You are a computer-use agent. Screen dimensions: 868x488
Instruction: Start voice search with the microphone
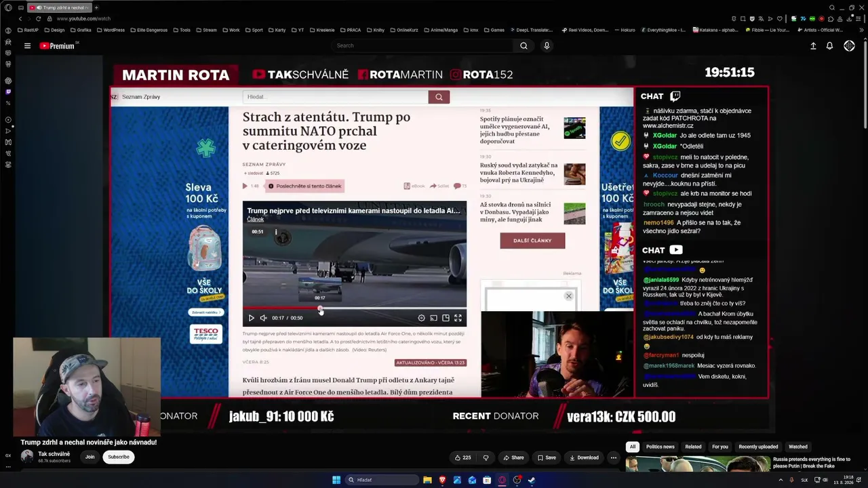(x=547, y=46)
